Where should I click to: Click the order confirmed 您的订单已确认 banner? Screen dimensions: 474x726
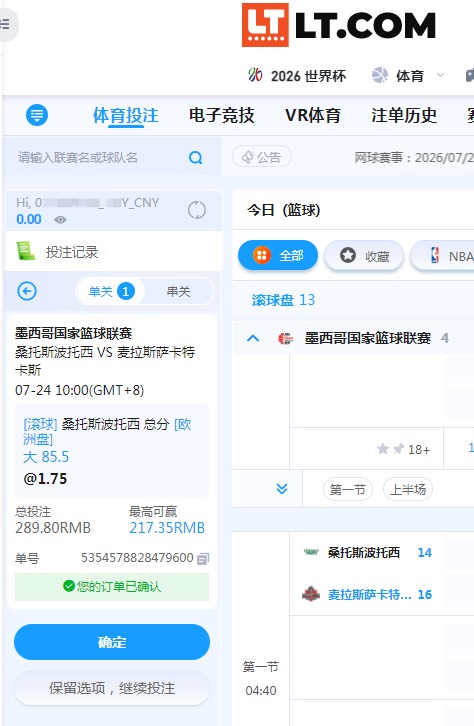click(112, 587)
